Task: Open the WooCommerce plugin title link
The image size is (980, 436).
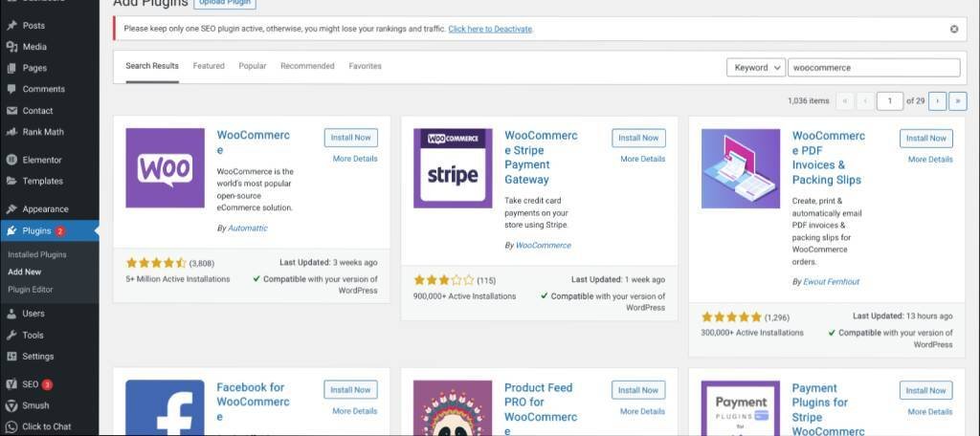Action: 253,142
